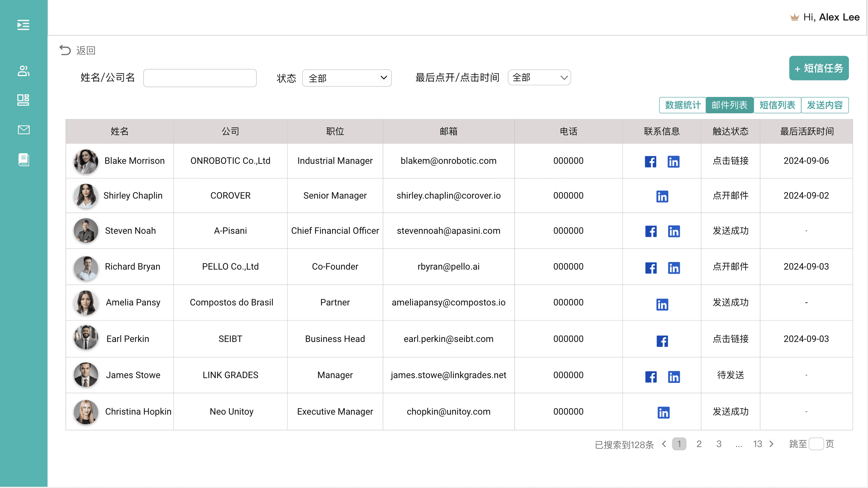Image resolution: width=868 pixels, height=488 pixels.
Task: Open the contacts users icon in sidebar
Action: click(x=23, y=71)
